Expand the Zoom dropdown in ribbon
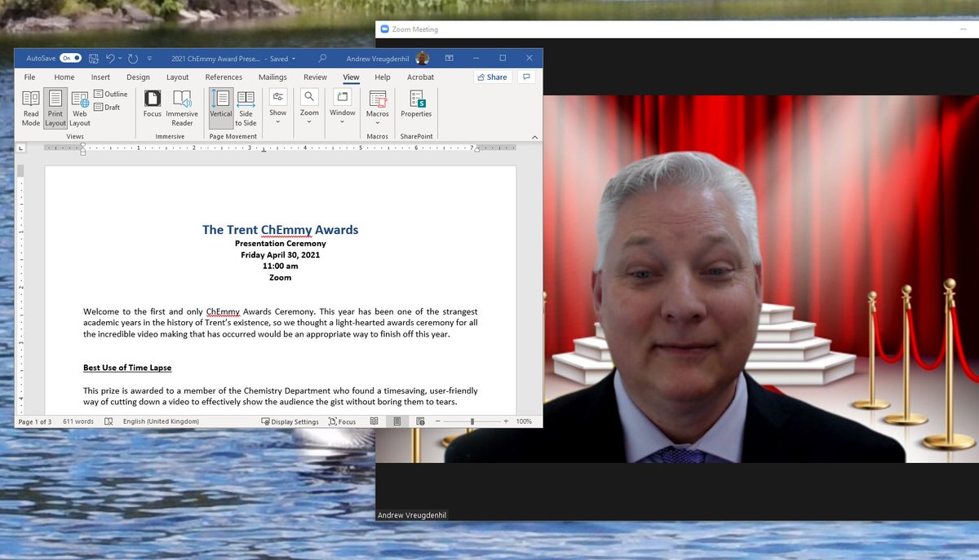 pos(309,108)
